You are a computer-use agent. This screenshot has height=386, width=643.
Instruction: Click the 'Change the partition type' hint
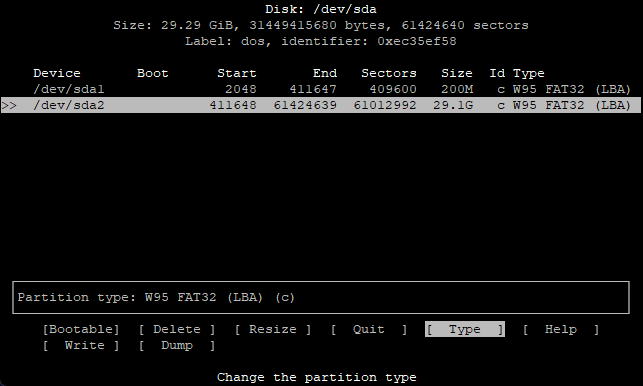317,377
